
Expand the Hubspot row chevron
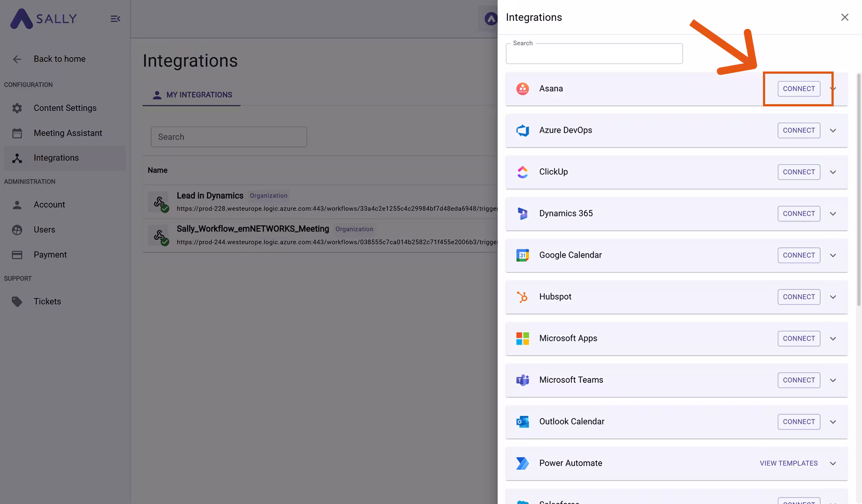tap(833, 297)
